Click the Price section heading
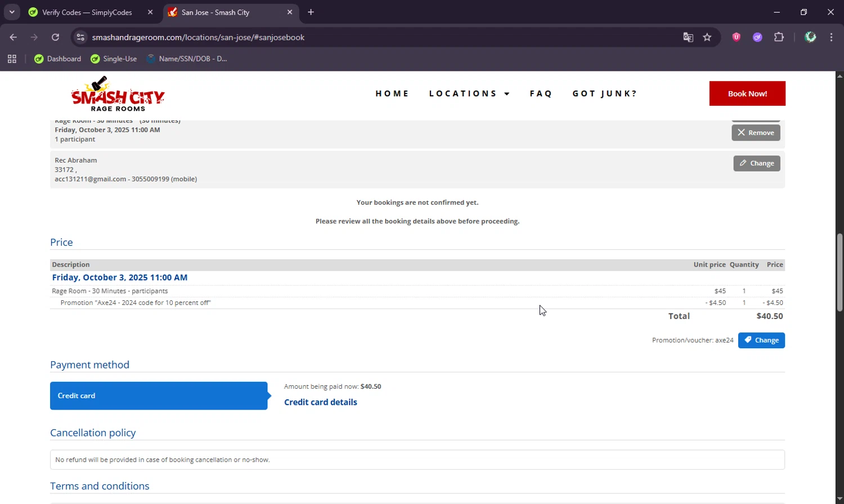The height and width of the screenshot is (504, 844). pos(61,242)
